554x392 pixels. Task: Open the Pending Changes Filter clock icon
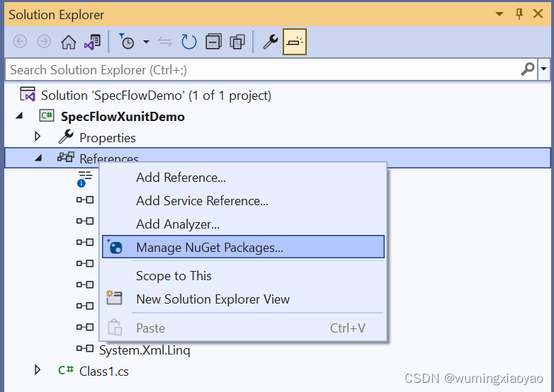pyautogui.click(x=127, y=42)
